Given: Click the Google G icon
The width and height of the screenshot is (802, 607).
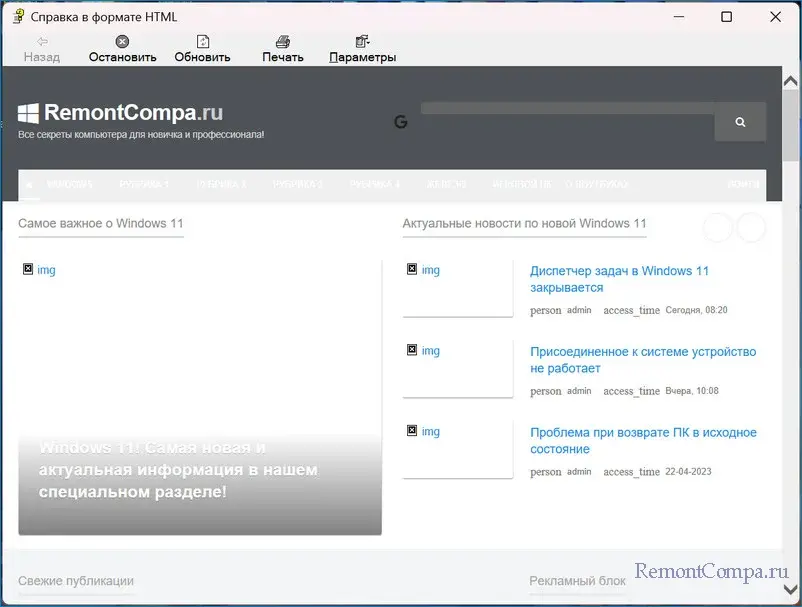Looking at the screenshot, I should [x=401, y=122].
